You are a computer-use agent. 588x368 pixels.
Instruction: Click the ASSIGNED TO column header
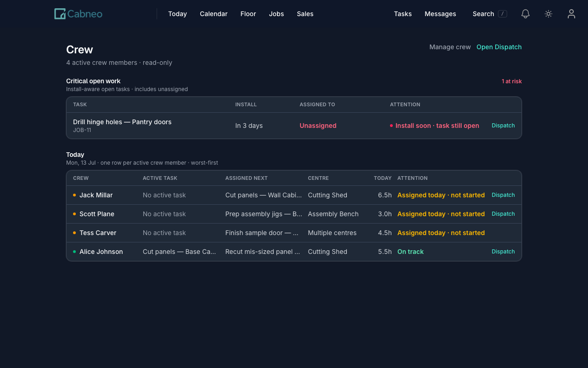(317, 104)
